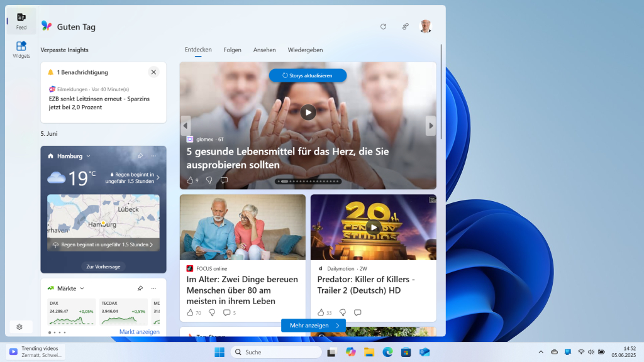Open Markt anzeigen link
644x362 pixels.
[139, 332]
